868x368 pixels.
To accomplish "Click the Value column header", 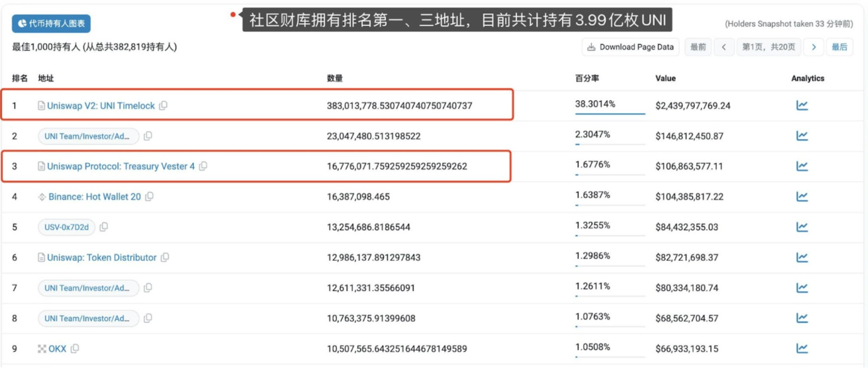I will (x=666, y=78).
